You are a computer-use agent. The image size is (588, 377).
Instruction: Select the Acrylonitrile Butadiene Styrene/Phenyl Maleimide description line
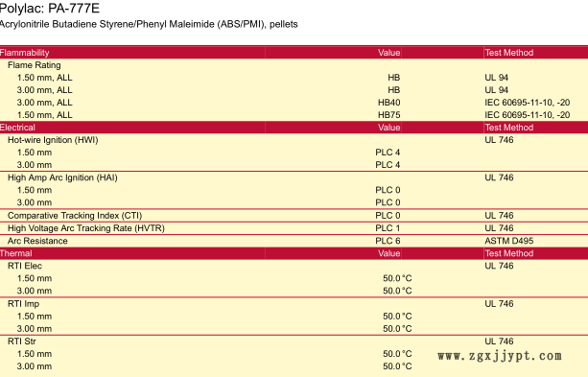(149, 24)
